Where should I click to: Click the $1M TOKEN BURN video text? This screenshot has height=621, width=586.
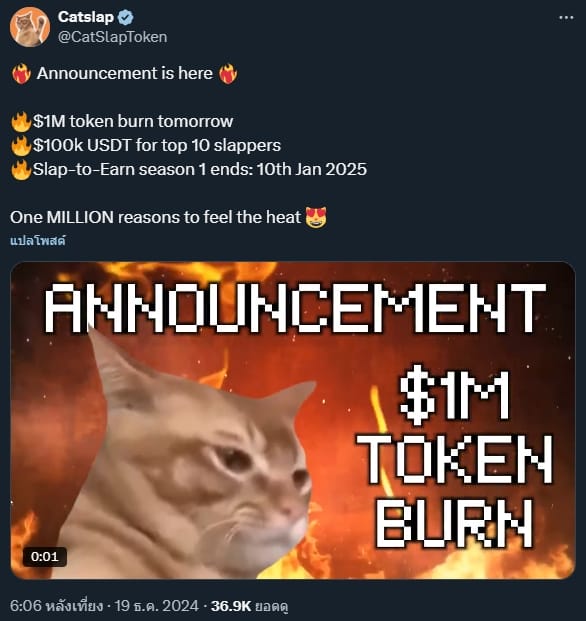coord(455,459)
